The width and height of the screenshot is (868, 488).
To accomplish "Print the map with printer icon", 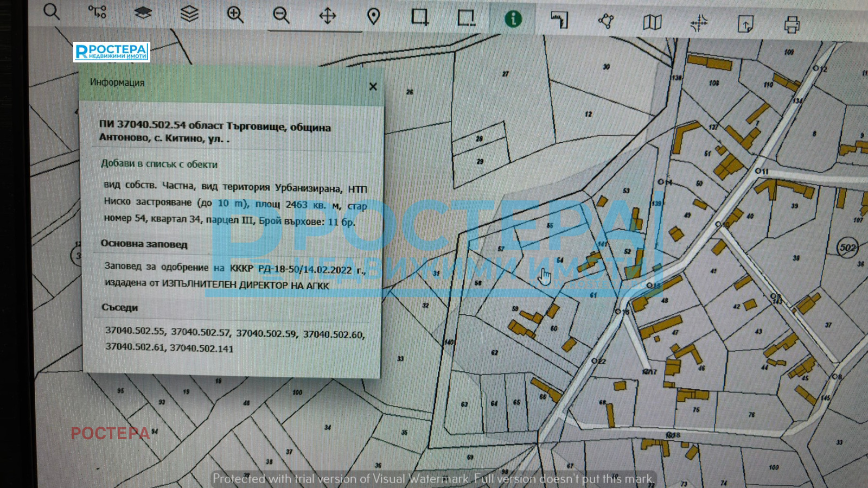I will tap(792, 25).
